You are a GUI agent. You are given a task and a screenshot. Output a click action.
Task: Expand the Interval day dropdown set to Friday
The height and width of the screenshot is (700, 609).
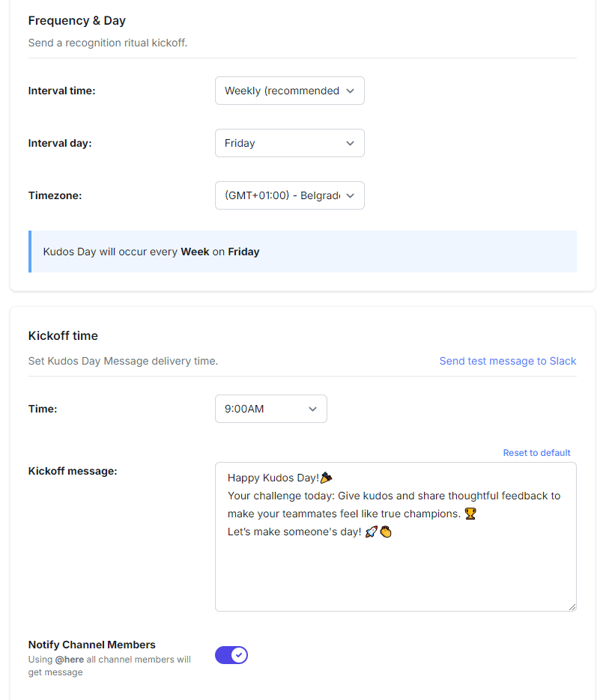coord(289,143)
